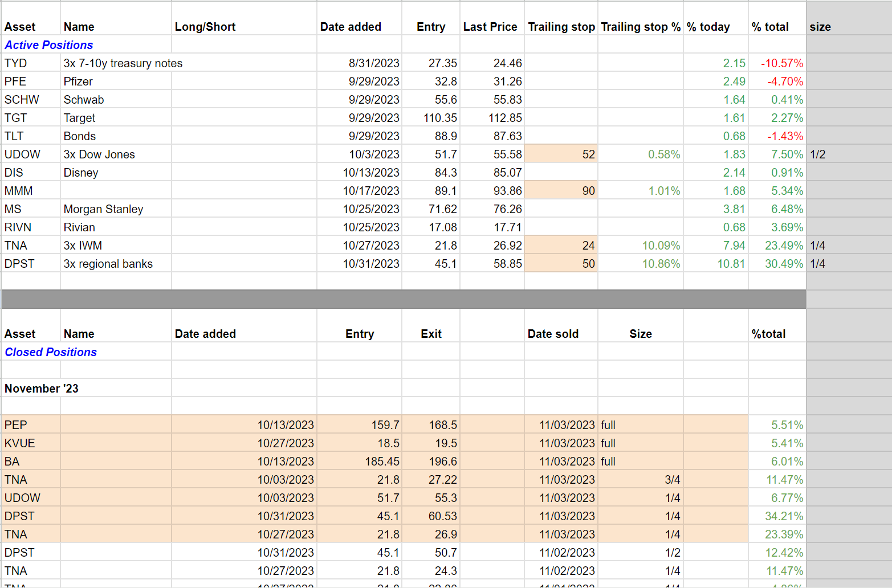This screenshot has height=588, width=892.
Task: Click the Target name cell
Action: point(116,118)
